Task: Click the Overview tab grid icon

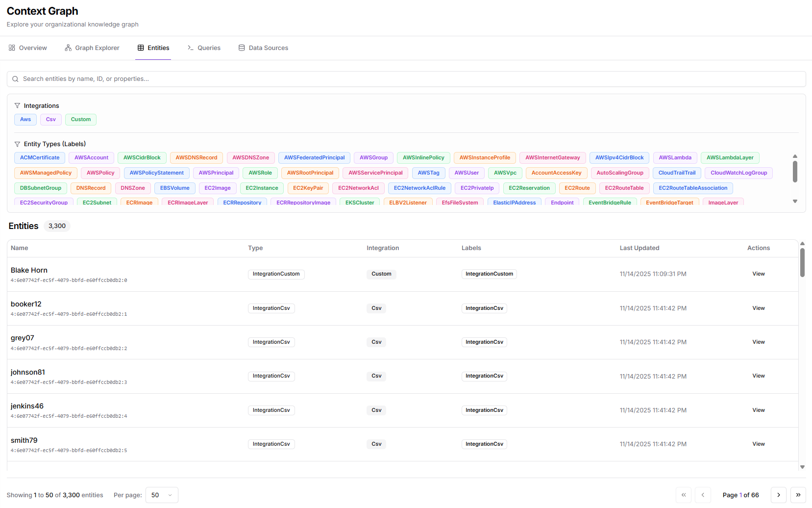Action: click(12, 48)
